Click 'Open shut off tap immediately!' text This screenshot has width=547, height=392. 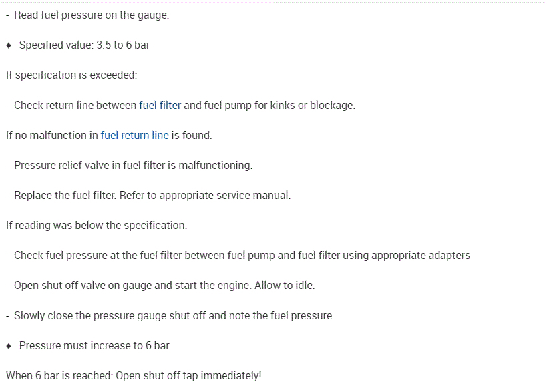coord(188,375)
